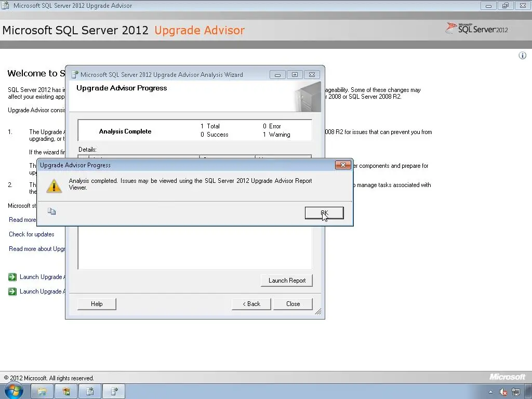Switch to the Analysis Wizard taskbar button
The width and height of the screenshot is (532, 399).
coord(114,392)
